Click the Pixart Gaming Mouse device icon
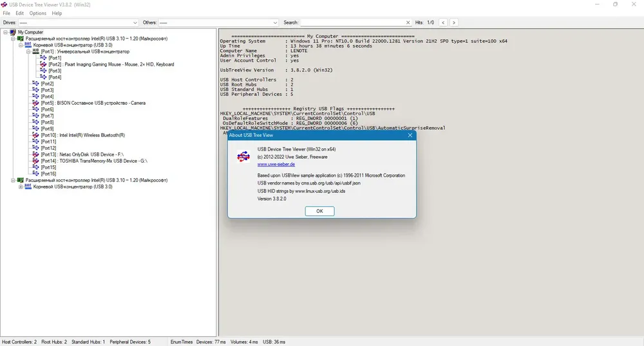644x346 pixels. point(43,64)
